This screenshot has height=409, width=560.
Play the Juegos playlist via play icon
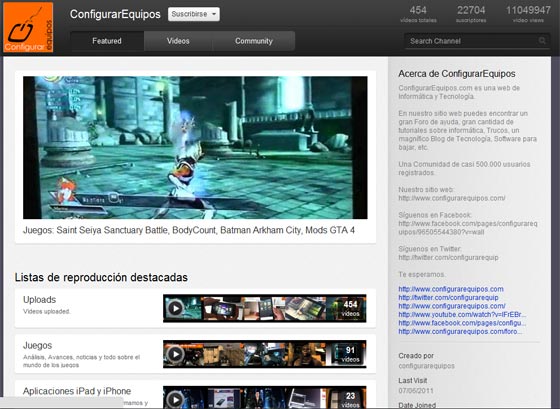coord(175,354)
